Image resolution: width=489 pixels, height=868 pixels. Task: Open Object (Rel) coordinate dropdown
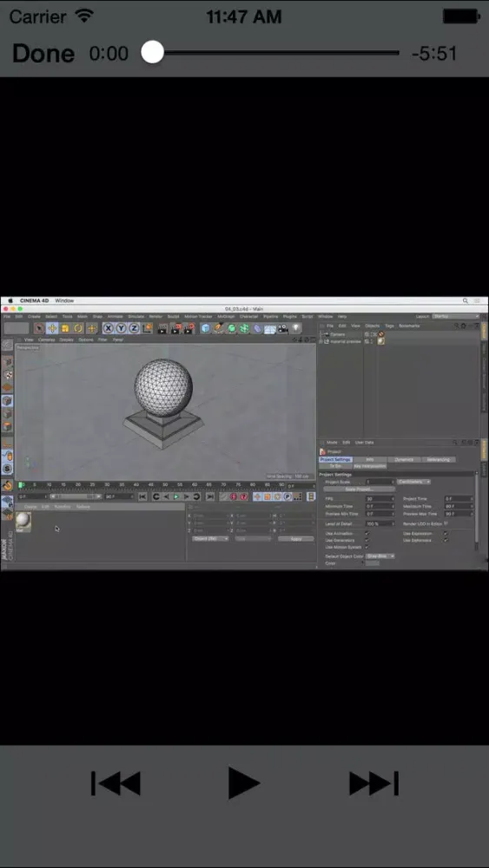[210, 539]
